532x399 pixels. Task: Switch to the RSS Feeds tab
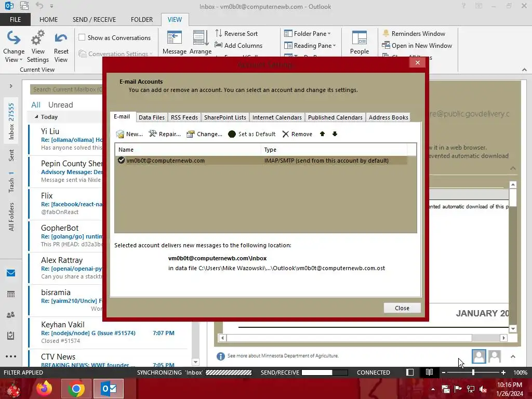(184, 117)
